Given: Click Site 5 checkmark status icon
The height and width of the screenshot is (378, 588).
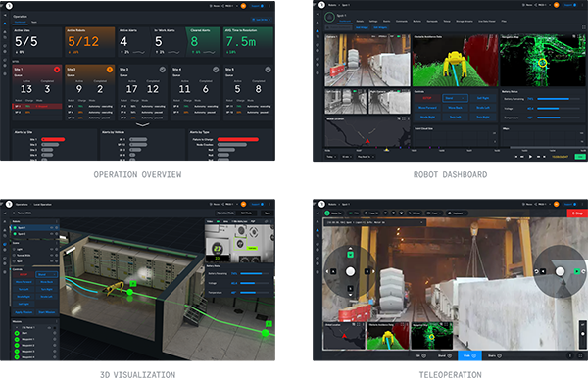Looking at the screenshot, I should [x=268, y=70].
